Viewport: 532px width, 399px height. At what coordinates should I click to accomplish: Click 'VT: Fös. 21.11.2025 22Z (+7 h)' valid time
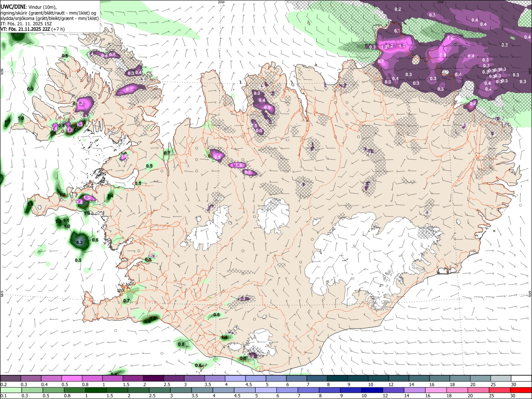[x=32, y=30]
